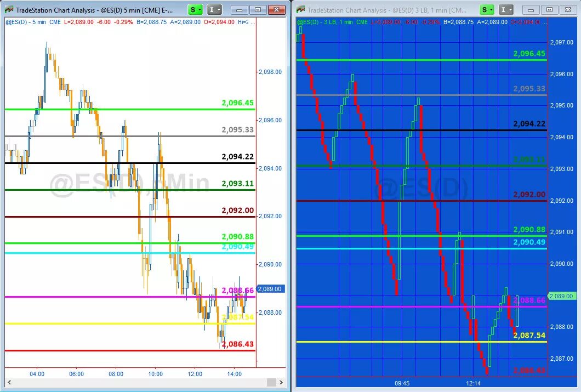Viewport: 581px width, 392px height.
Task: Open the I dropdown in the 5 min window
Action: [214, 10]
